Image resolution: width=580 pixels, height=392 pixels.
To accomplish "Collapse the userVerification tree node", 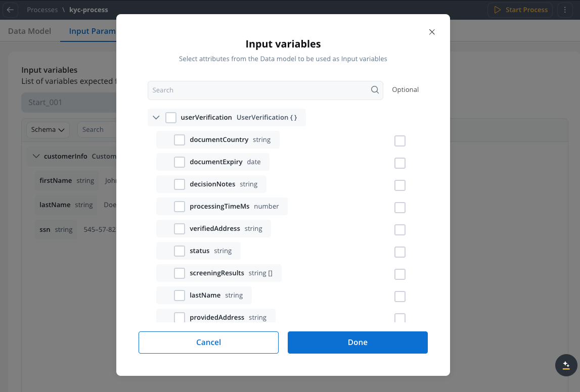I will pyautogui.click(x=156, y=118).
